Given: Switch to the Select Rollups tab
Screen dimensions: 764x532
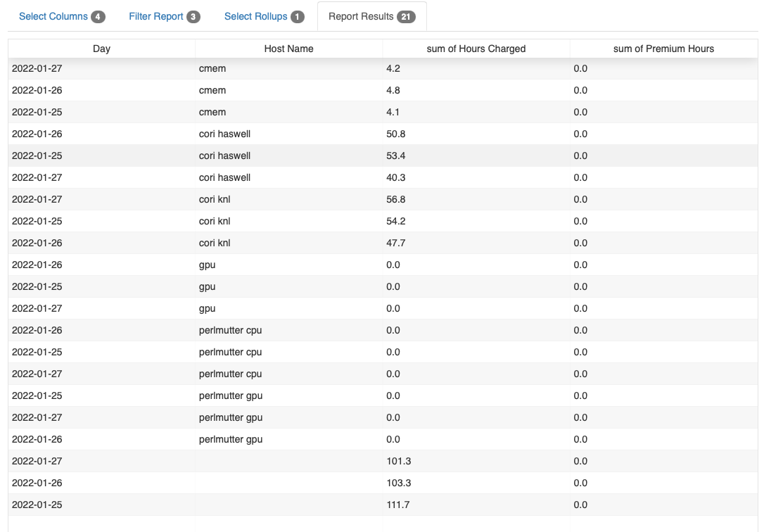Looking at the screenshot, I should [257, 16].
